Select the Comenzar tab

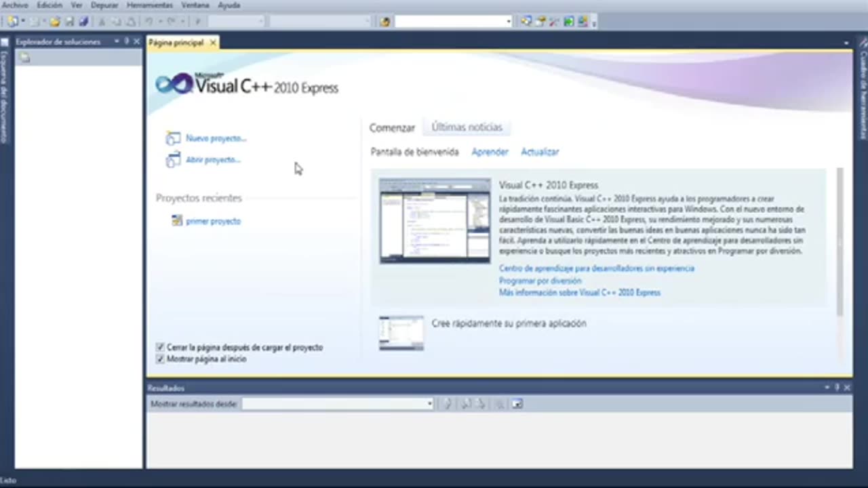tap(392, 127)
